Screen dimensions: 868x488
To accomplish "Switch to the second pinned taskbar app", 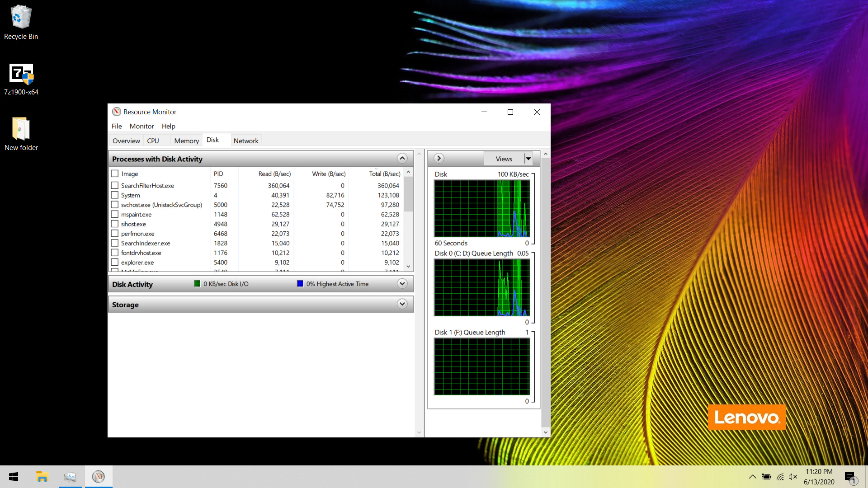I will pos(70,477).
